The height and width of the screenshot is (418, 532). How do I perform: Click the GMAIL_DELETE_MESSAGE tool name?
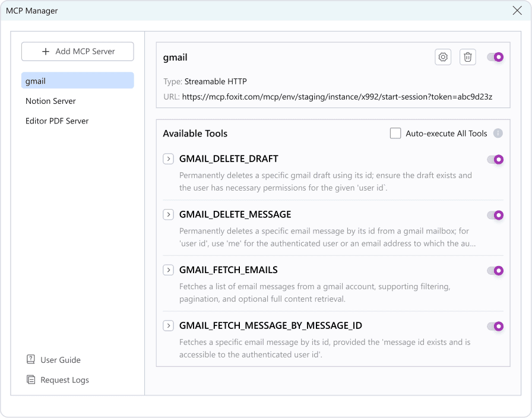click(x=235, y=214)
